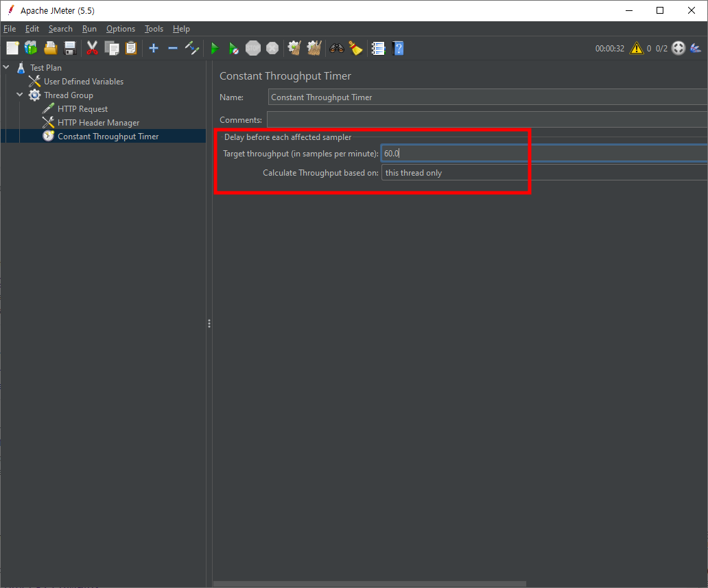Open function helper dialog icon
Viewport: 708px width, 588px height.
[x=378, y=48]
